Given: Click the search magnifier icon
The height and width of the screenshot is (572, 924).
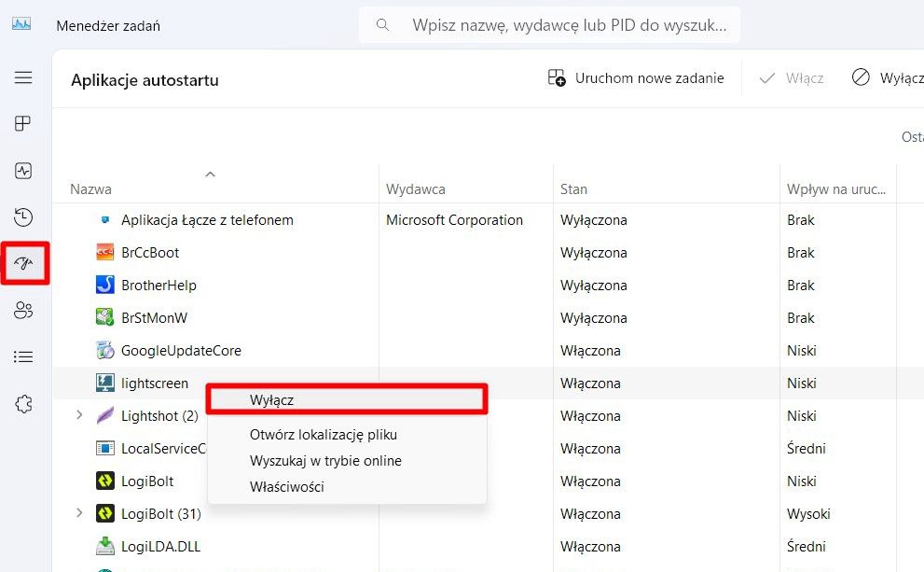Looking at the screenshot, I should (x=382, y=25).
